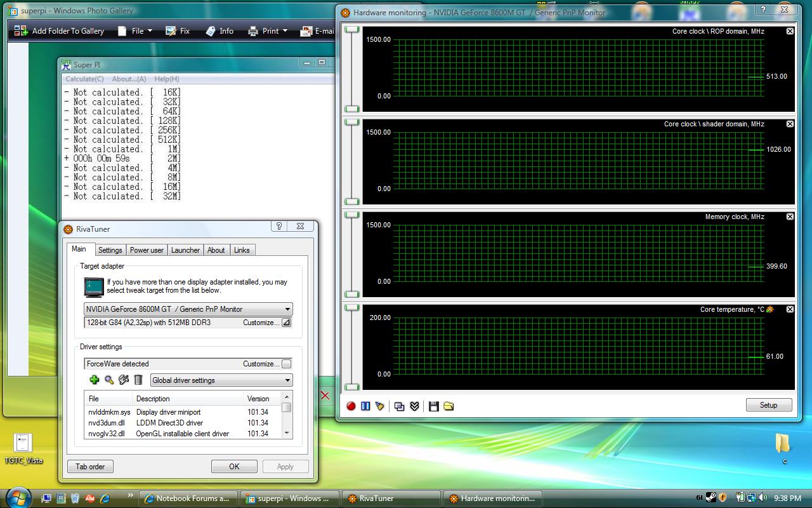Click the Core temperature graph bottom slider handle

(x=351, y=387)
